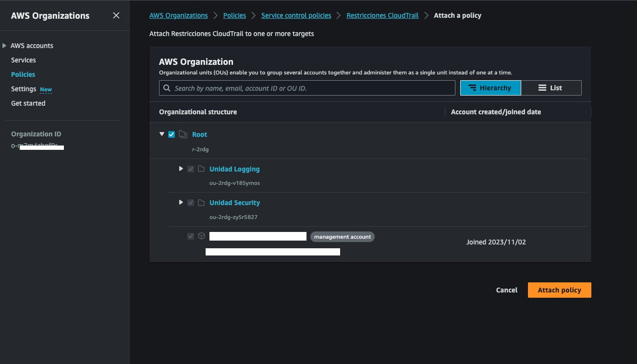The height and width of the screenshot is (364, 637).
Task: Click the Unidad Logging folder icon
Action: 201,169
